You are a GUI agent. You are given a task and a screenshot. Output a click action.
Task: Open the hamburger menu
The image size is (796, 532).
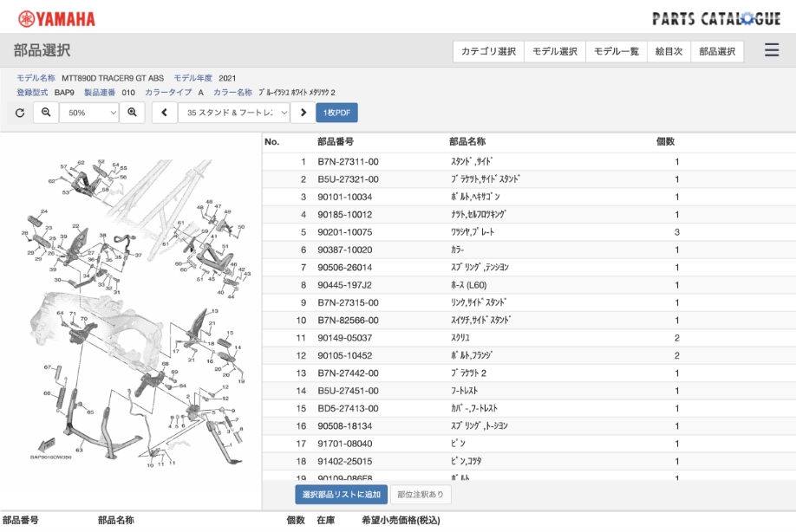(771, 51)
